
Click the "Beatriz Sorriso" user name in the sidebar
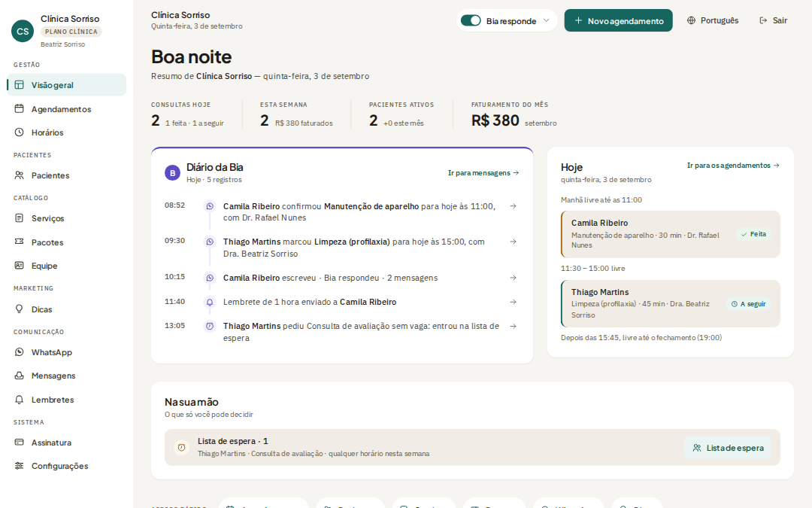(x=62, y=44)
